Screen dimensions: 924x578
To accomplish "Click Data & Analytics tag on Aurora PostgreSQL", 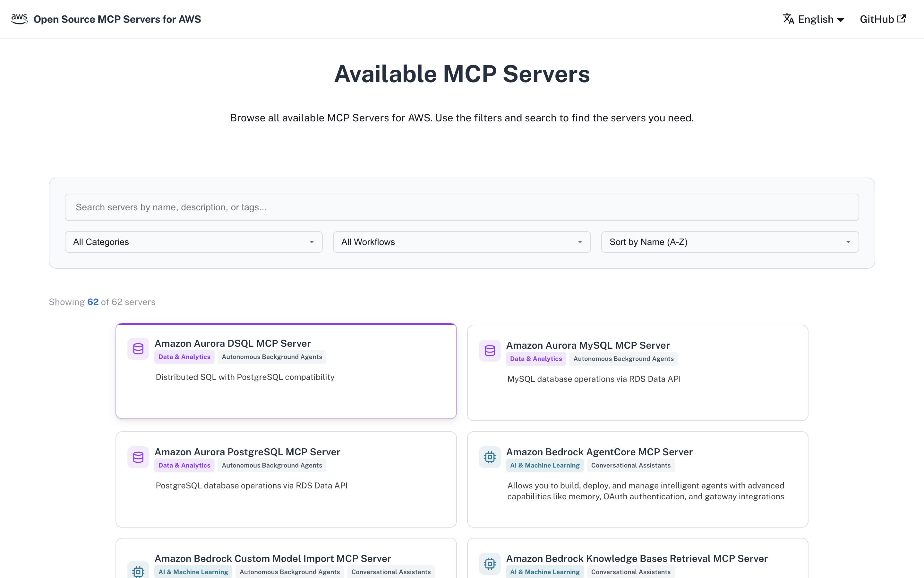I will point(184,465).
